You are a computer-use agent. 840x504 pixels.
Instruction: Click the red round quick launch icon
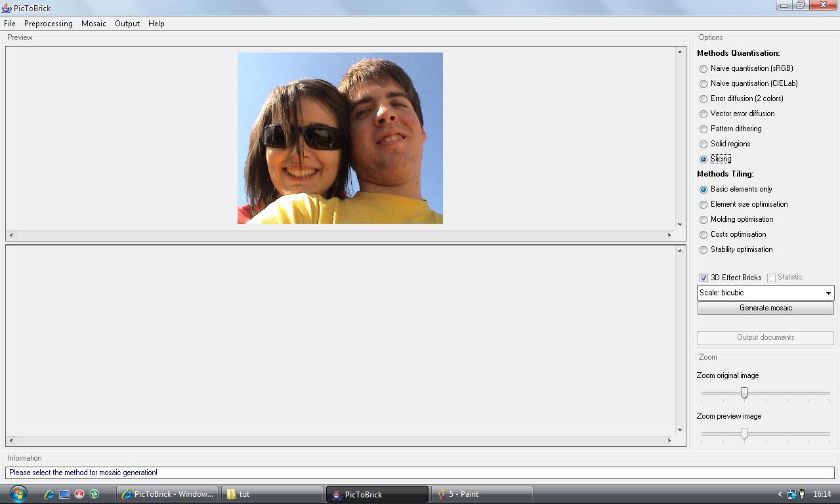point(79,494)
